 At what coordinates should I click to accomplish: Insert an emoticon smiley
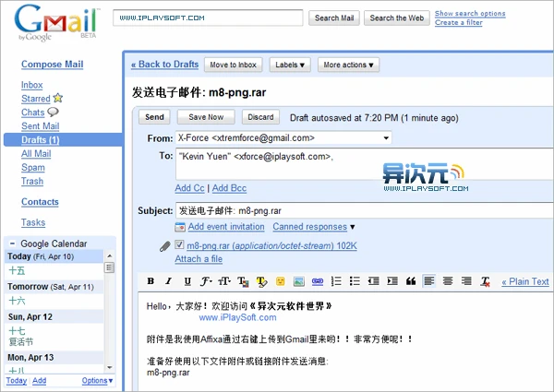point(280,281)
